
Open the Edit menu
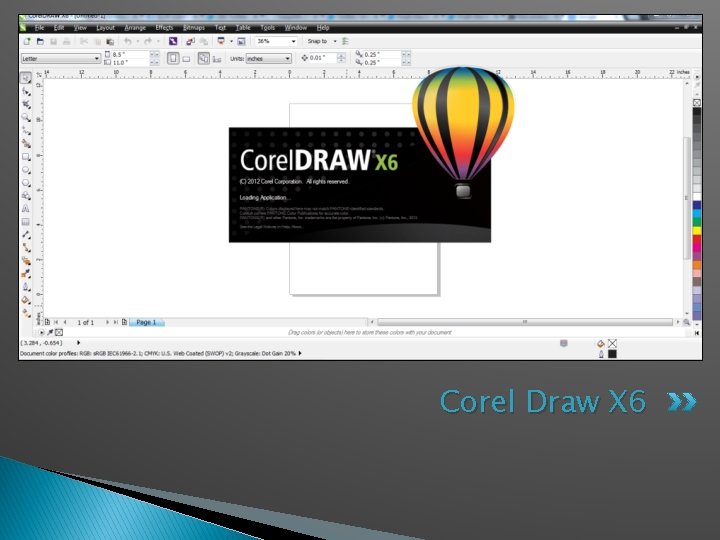pos(59,28)
